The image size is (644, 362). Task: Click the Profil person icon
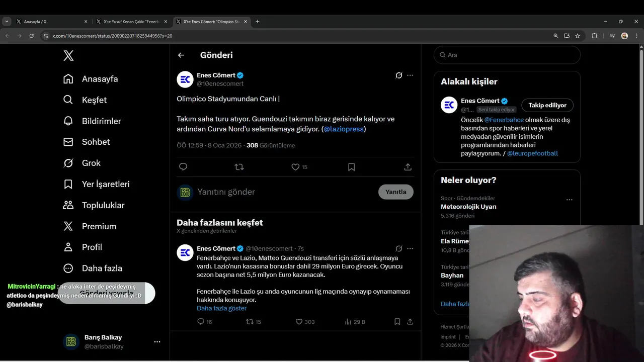point(68,247)
